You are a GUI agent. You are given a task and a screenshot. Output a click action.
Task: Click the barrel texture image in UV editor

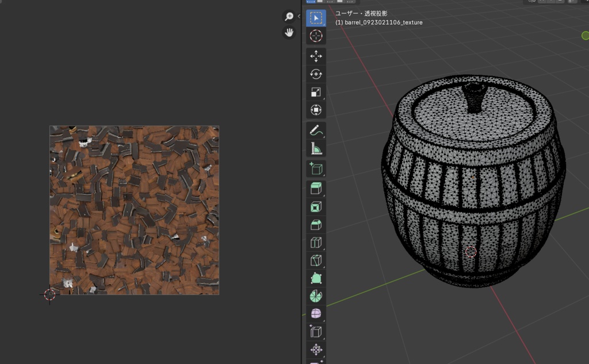coord(134,210)
